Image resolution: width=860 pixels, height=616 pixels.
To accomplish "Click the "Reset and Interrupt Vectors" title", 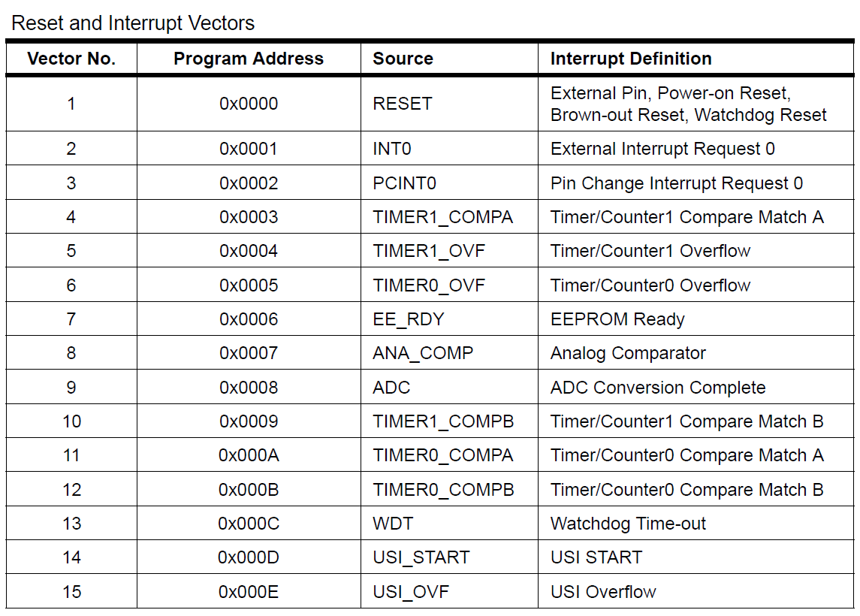I will pos(133,23).
